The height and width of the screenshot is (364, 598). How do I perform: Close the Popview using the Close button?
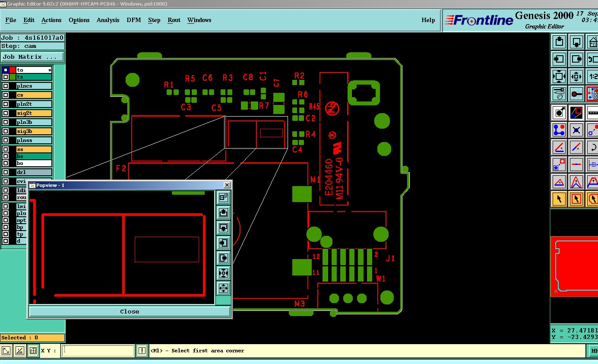(130, 311)
